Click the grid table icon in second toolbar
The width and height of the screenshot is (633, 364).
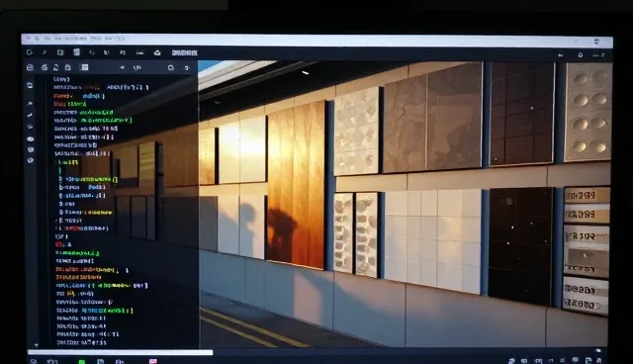[84, 67]
